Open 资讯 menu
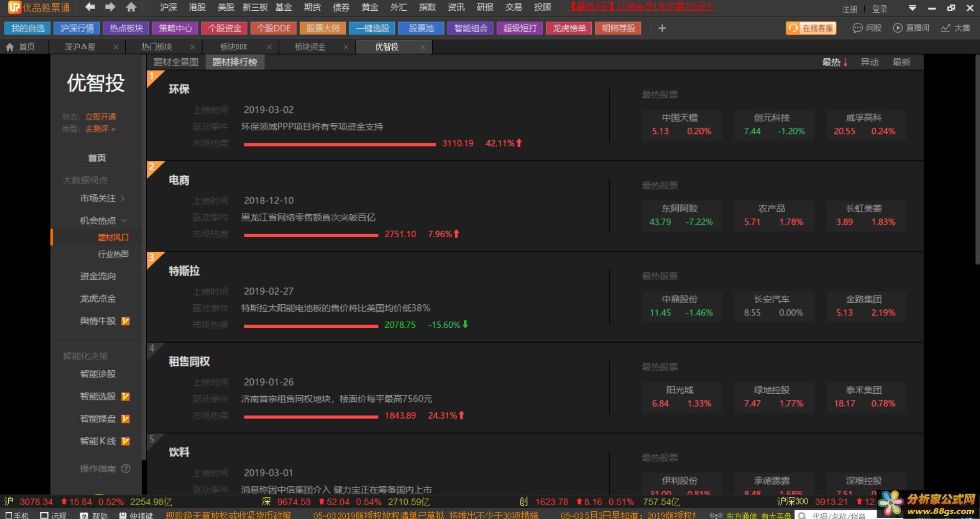The image size is (980, 519). pos(456,7)
